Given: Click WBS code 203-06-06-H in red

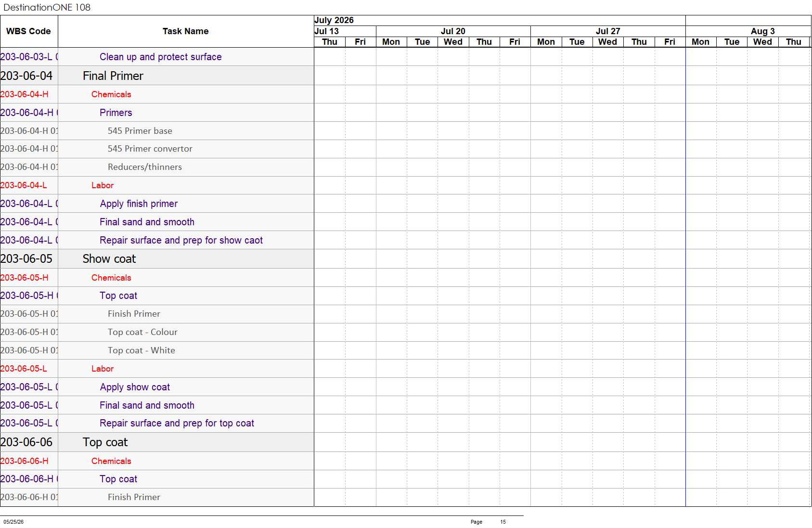Looking at the screenshot, I should tap(24, 461).
